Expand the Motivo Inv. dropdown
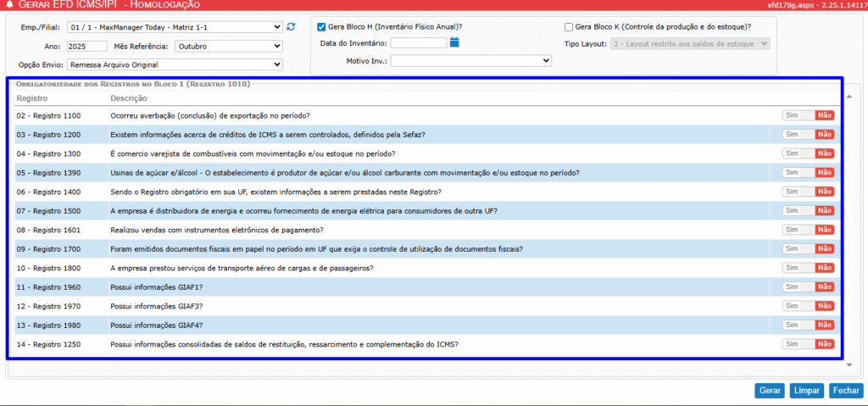Image resolution: width=868 pixels, height=406 pixels. (x=470, y=61)
